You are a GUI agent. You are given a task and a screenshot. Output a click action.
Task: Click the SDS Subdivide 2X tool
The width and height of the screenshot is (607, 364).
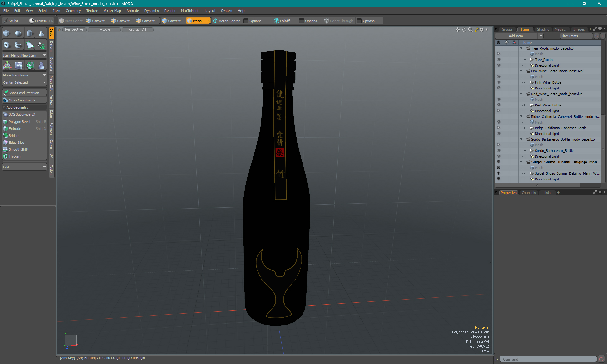pyautogui.click(x=24, y=114)
